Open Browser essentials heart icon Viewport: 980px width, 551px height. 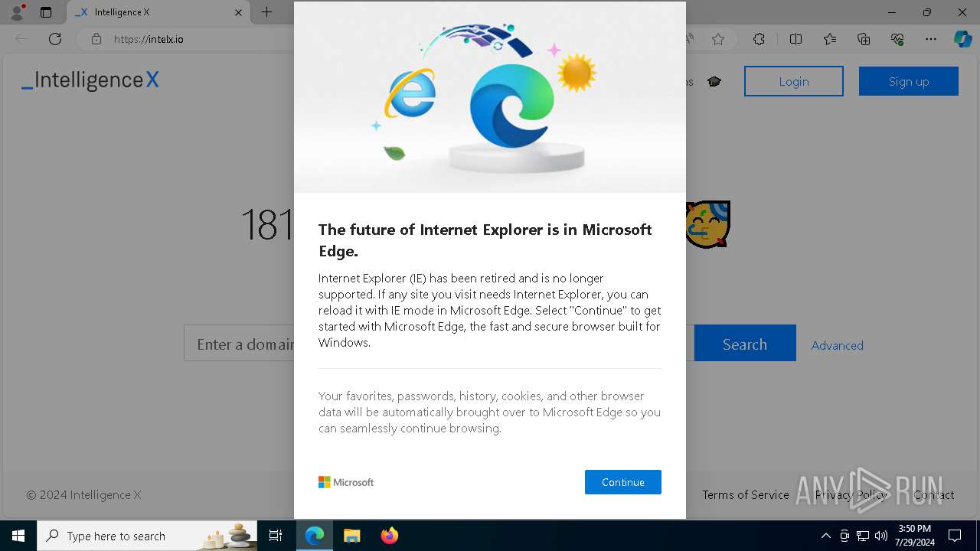point(897,39)
